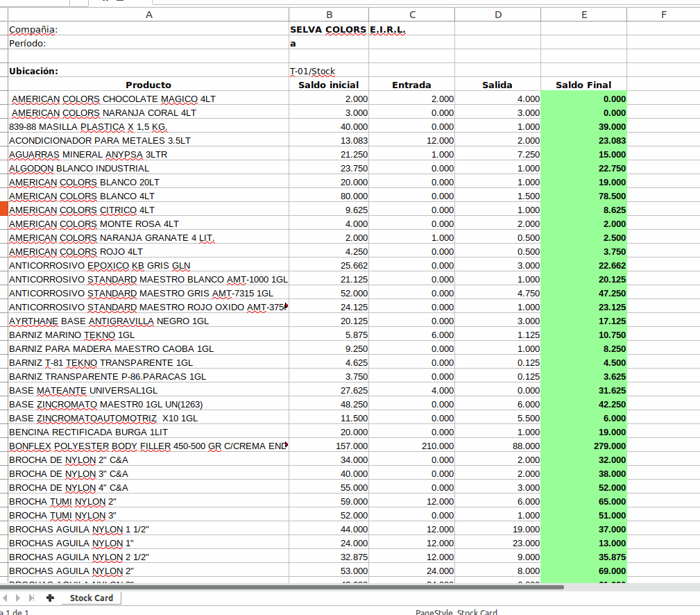Select the 'T-01/Stock' cell
700x615 pixels.
click(x=329, y=71)
